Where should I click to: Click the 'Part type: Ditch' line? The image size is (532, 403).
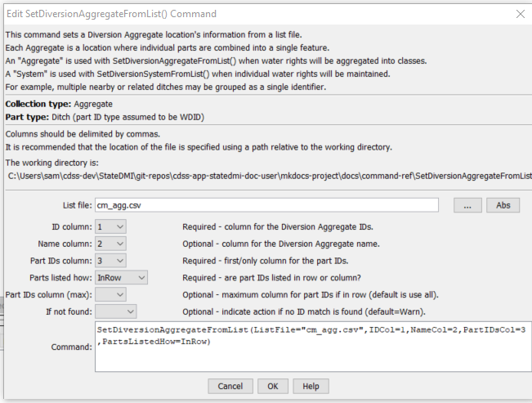105,117
